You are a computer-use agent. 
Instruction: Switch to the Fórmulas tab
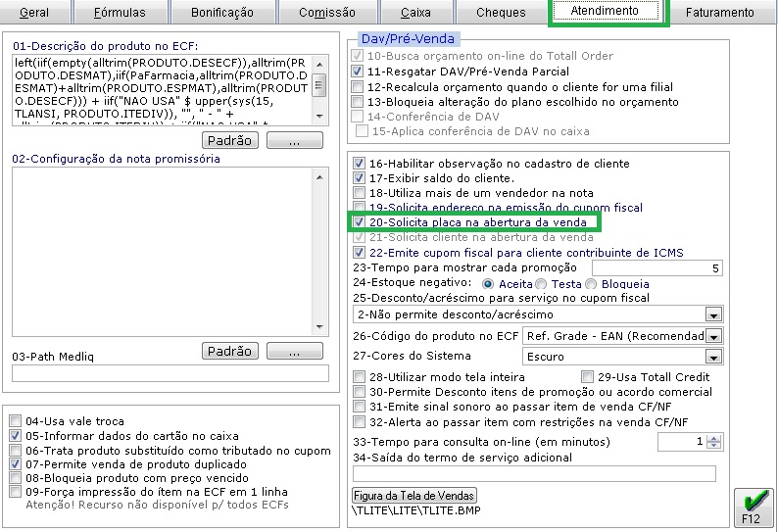[120, 12]
